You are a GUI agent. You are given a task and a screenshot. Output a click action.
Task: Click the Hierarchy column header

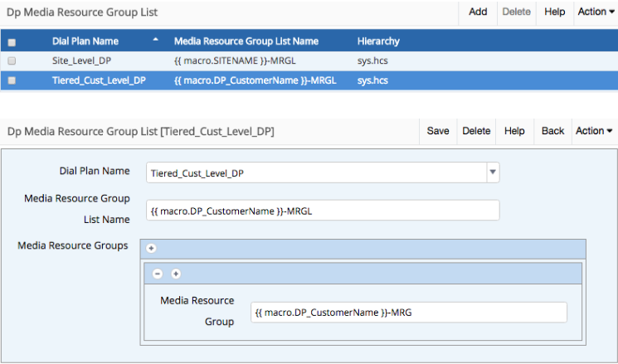[378, 41]
